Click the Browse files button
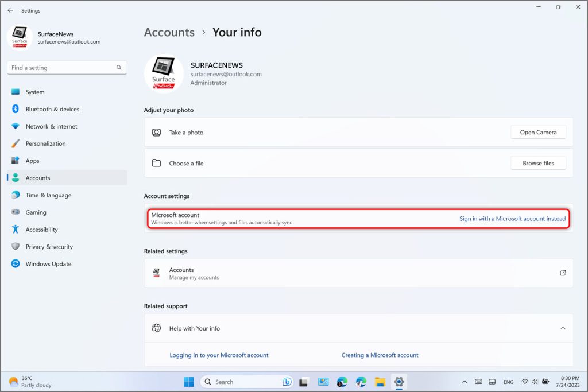The width and height of the screenshot is (588, 392). click(538, 164)
